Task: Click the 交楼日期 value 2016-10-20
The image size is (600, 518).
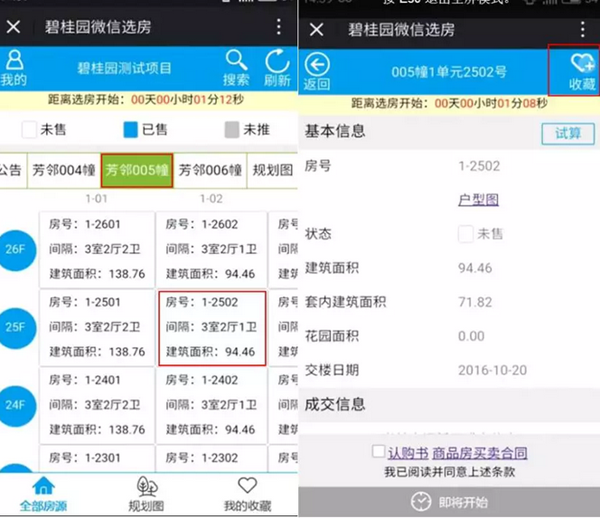Action: point(492,370)
